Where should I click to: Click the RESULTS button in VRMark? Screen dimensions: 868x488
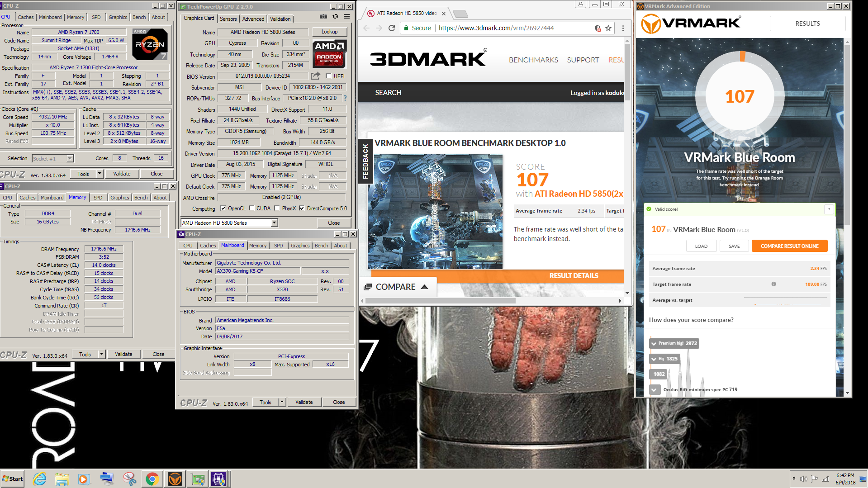(807, 24)
